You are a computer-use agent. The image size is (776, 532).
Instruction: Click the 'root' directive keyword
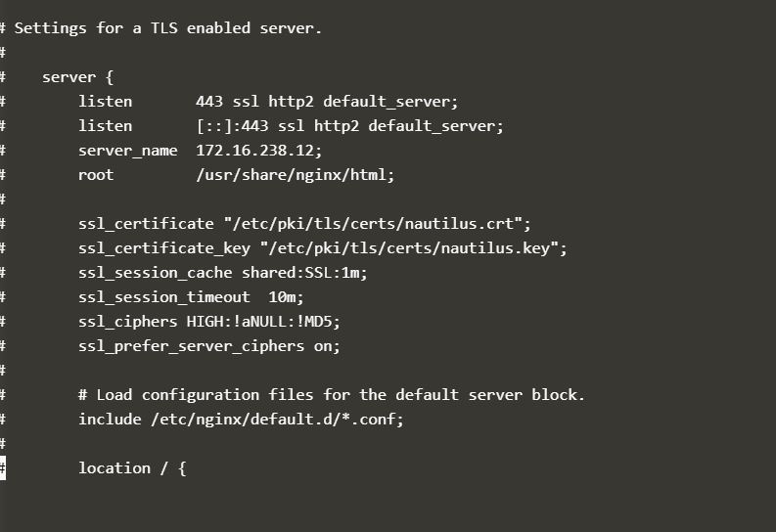(x=96, y=175)
